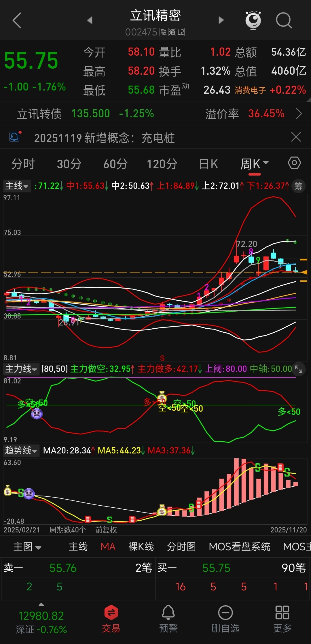
Task: Tap the orange price level arrow marker
Action: pos(304,272)
